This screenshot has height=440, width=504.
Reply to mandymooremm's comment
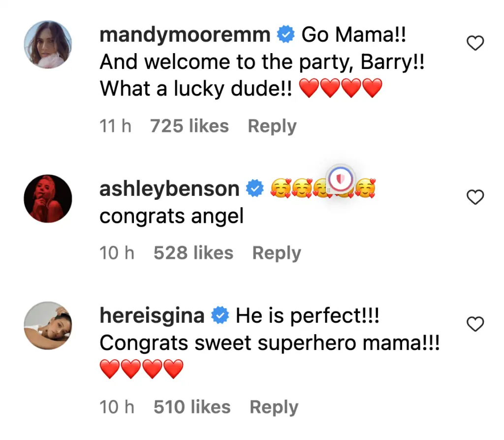(x=272, y=126)
